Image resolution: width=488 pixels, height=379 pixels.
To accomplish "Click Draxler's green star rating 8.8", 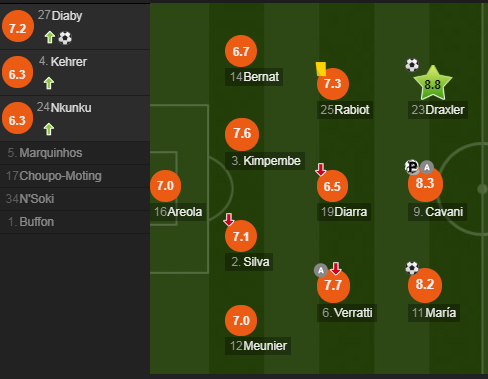I will coord(433,84).
